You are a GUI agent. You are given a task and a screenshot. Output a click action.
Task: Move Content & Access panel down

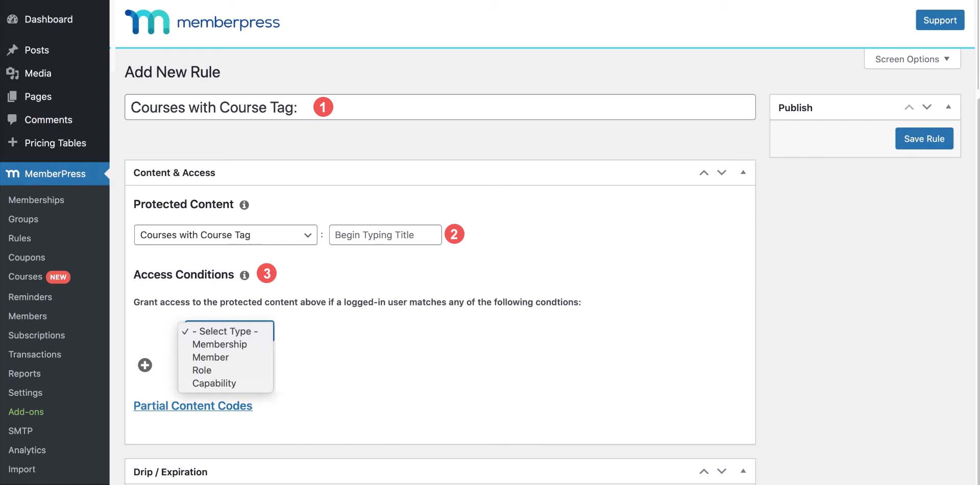[722, 173]
